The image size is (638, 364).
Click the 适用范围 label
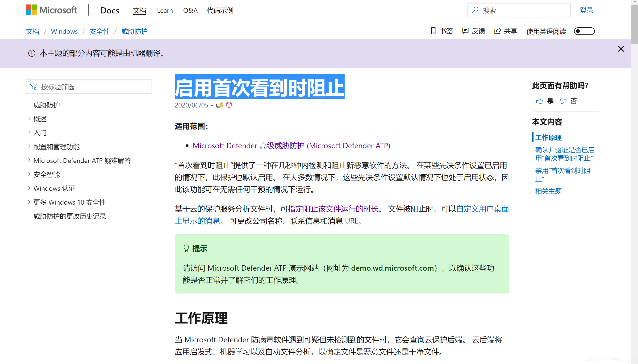[x=191, y=126]
